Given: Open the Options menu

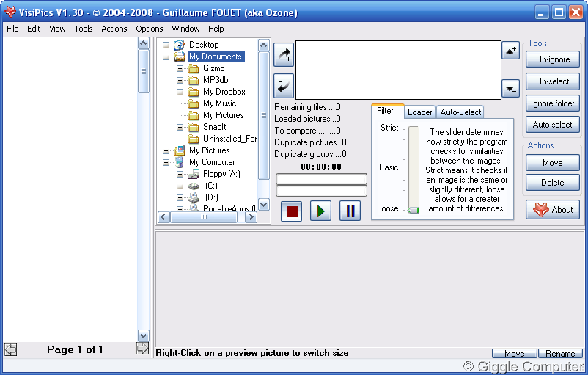Looking at the screenshot, I should pos(150,29).
